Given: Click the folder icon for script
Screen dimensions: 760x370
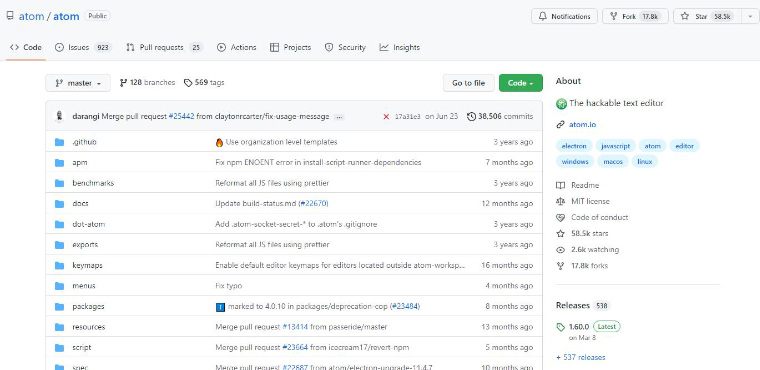Looking at the screenshot, I should click(60, 348).
